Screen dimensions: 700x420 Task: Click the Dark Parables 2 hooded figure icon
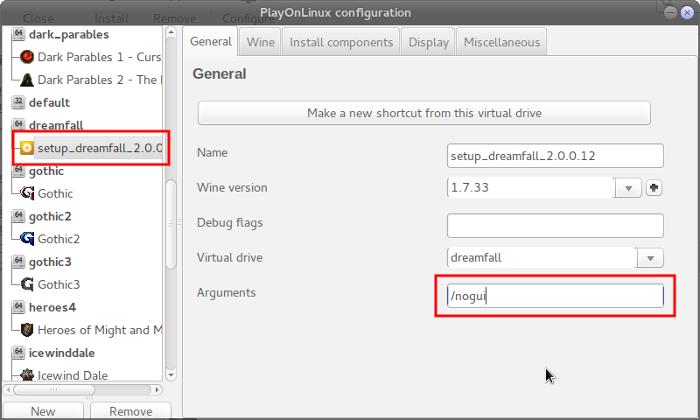pos(27,79)
